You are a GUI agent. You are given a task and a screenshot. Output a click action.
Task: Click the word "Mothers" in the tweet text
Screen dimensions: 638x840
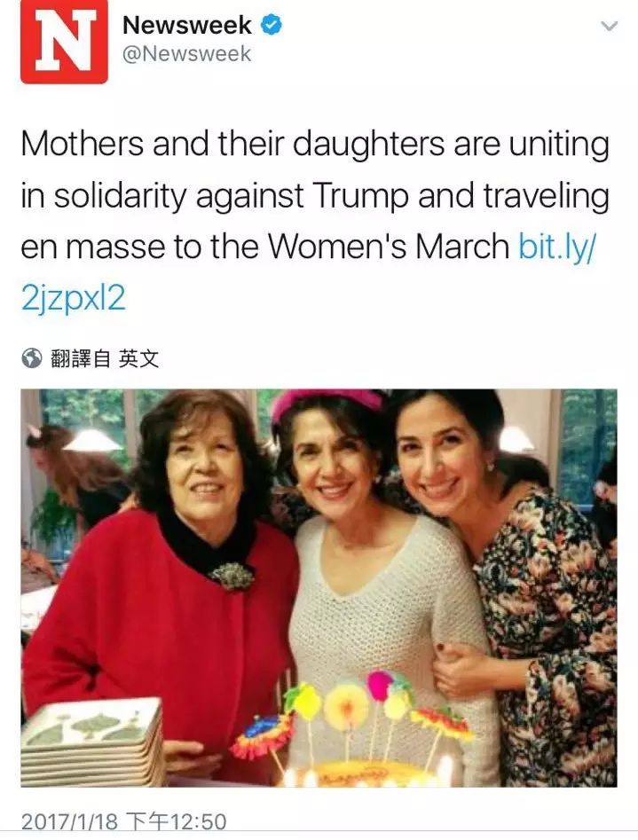click(80, 145)
